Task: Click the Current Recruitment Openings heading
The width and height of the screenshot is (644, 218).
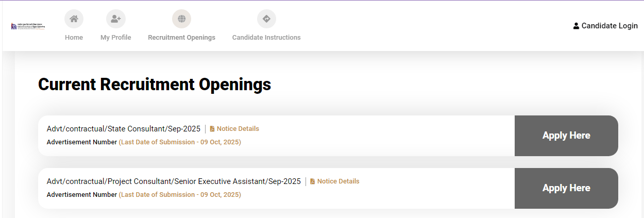Action: click(155, 85)
